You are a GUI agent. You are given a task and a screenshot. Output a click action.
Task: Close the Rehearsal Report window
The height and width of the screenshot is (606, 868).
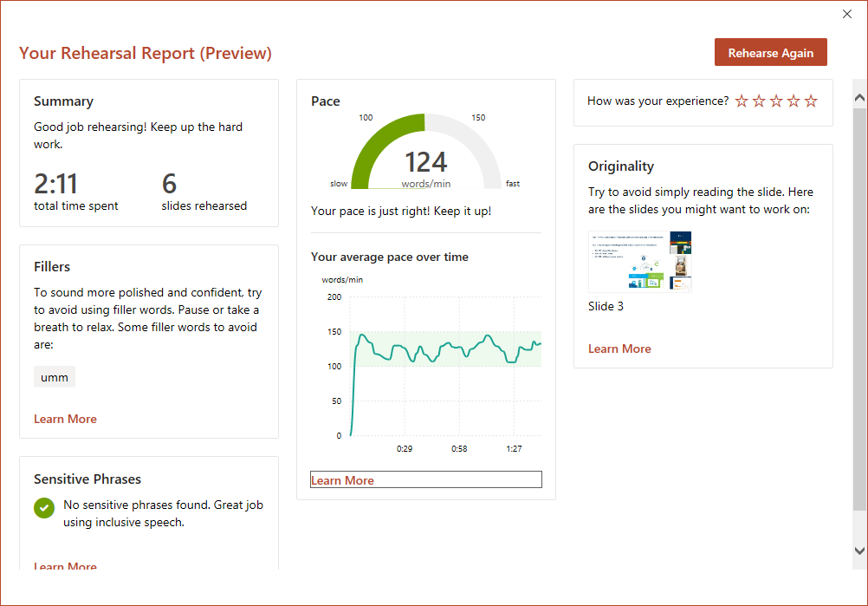click(847, 14)
